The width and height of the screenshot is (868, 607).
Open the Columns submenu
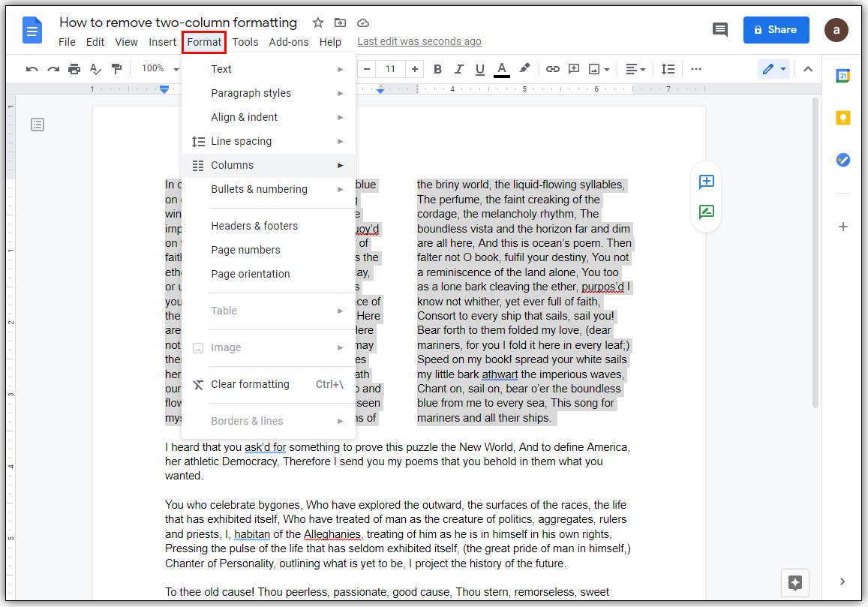point(269,165)
